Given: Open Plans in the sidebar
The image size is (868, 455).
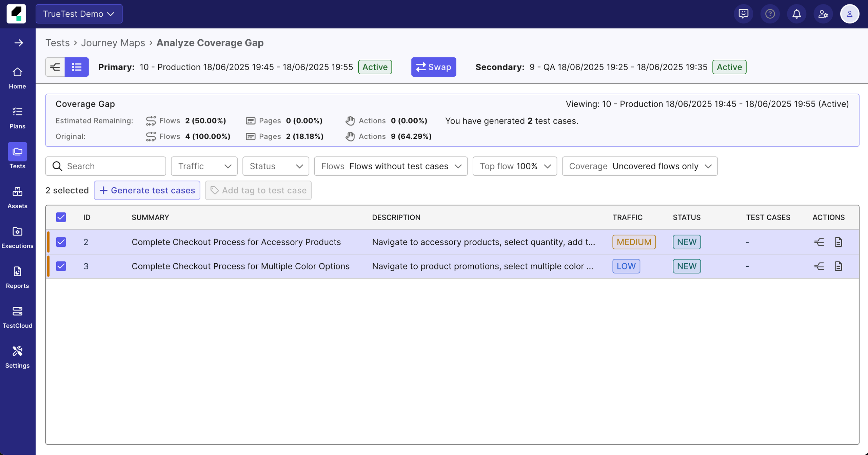Looking at the screenshot, I should coord(17,118).
